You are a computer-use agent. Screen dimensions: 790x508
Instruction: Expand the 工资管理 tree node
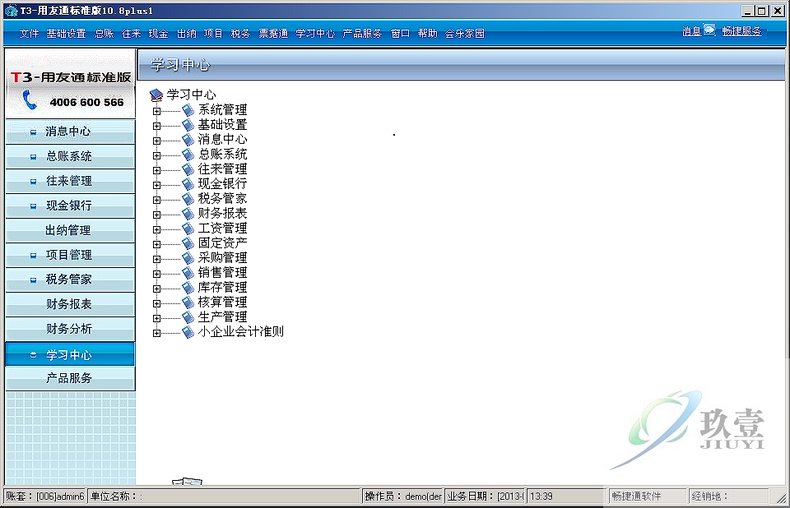pyautogui.click(x=157, y=229)
